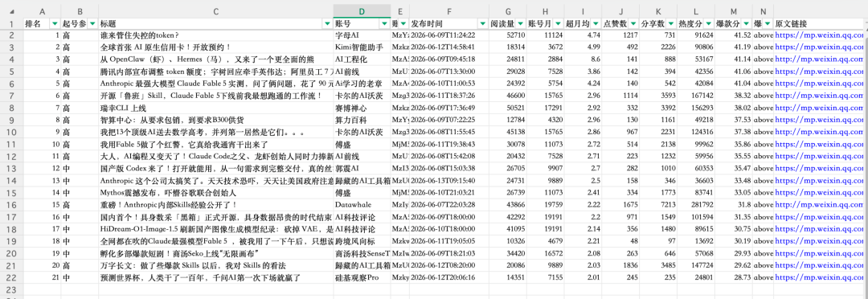The image size is (868, 299).
Task: Click the account monthly cell '19759'
Action: click(545, 204)
